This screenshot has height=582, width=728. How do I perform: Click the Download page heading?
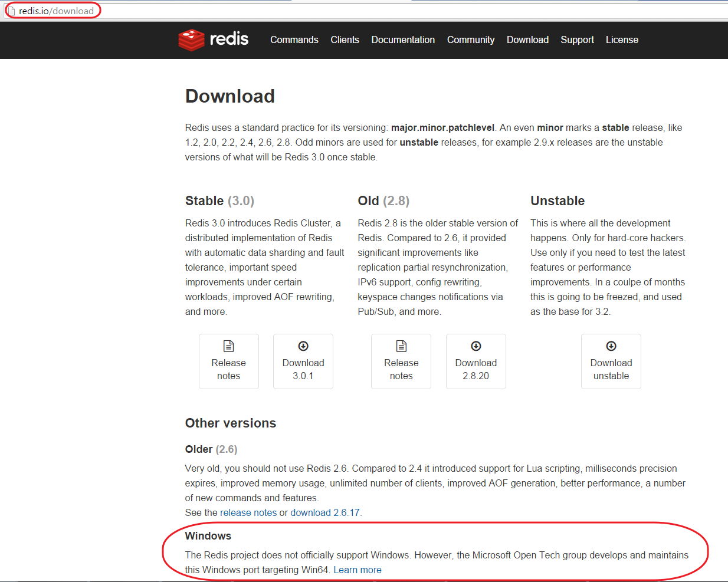coord(230,96)
